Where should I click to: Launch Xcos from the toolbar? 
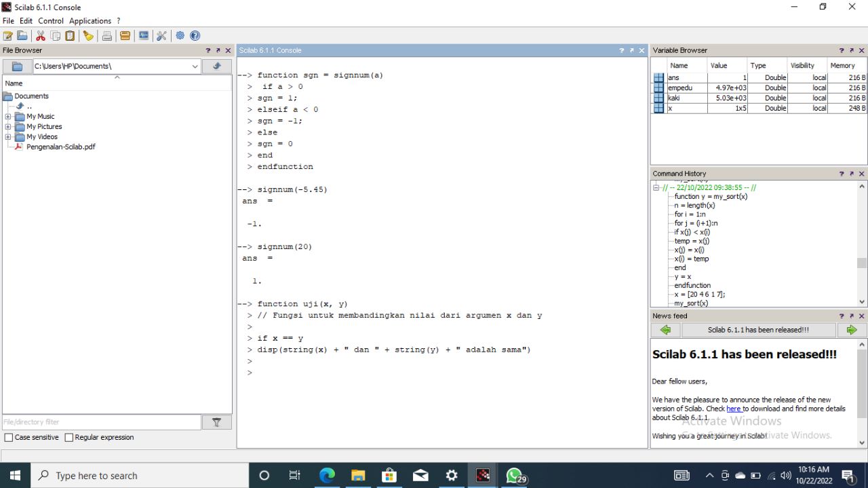pyautogui.click(x=144, y=36)
